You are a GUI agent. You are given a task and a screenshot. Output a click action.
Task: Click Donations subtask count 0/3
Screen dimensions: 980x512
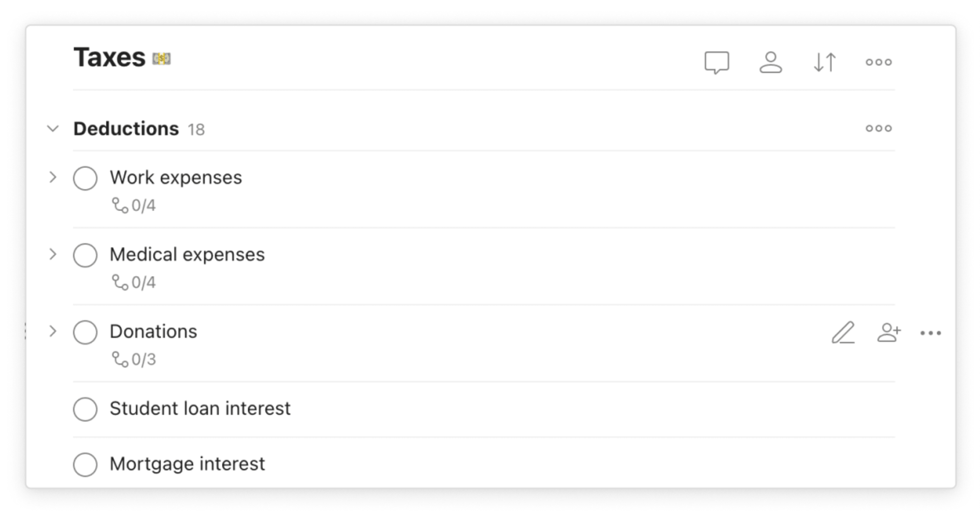(134, 360)
